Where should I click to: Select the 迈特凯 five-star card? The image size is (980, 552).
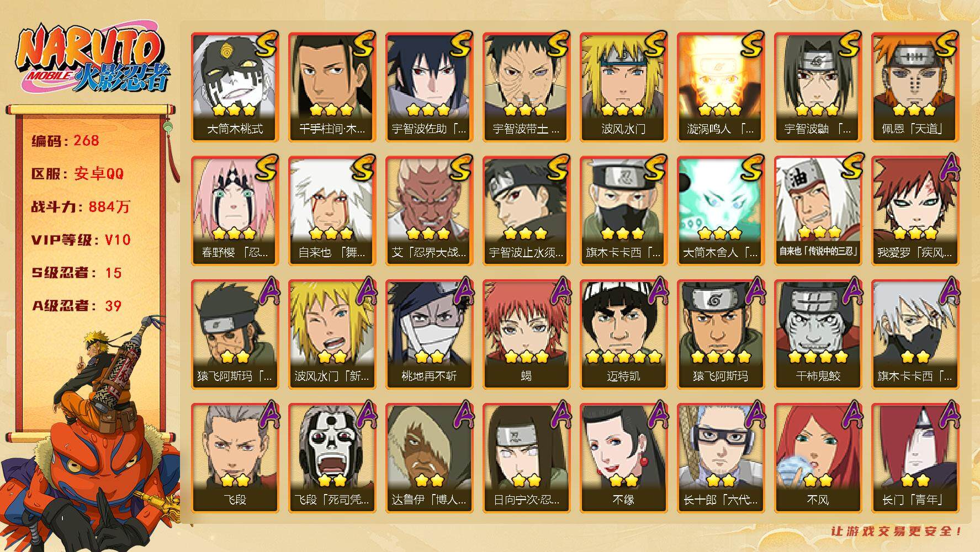tap(623, 335)
